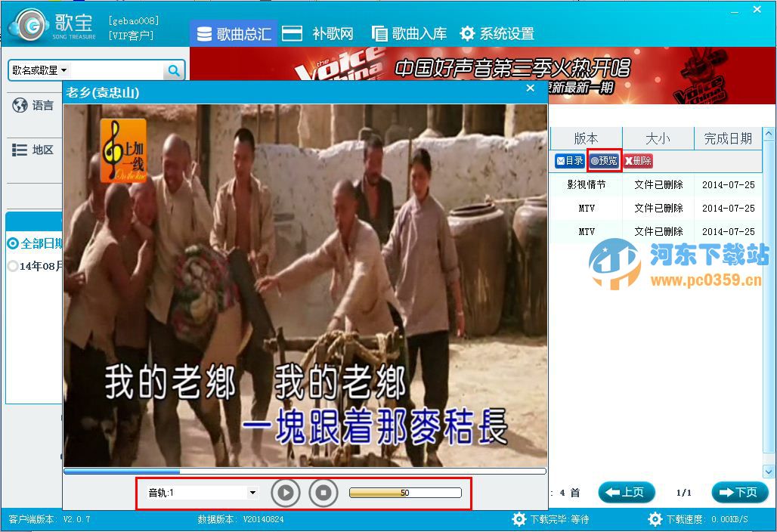Screen dimensions: 777x532
Task: Select the 语言 sidebar category
Action: (33, 105)
